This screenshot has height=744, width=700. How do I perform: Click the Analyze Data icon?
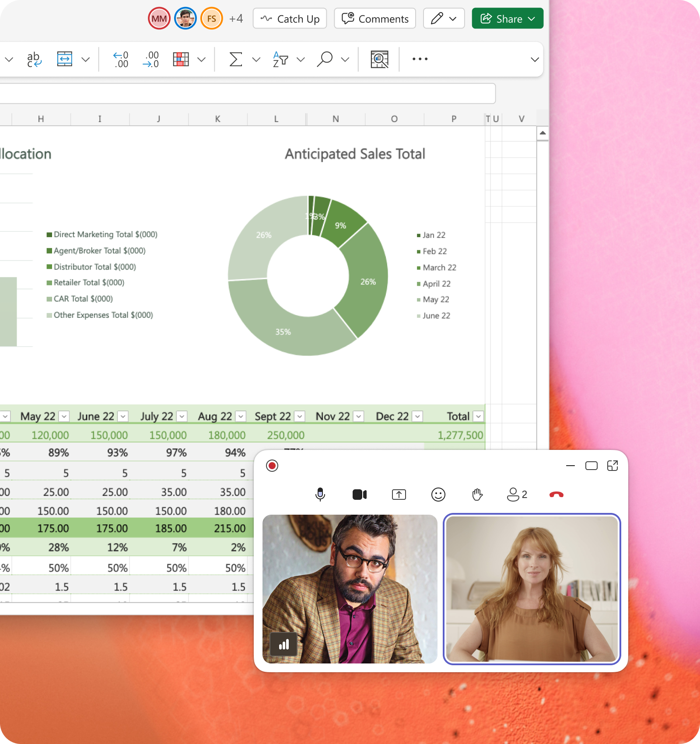pos(379,59)
